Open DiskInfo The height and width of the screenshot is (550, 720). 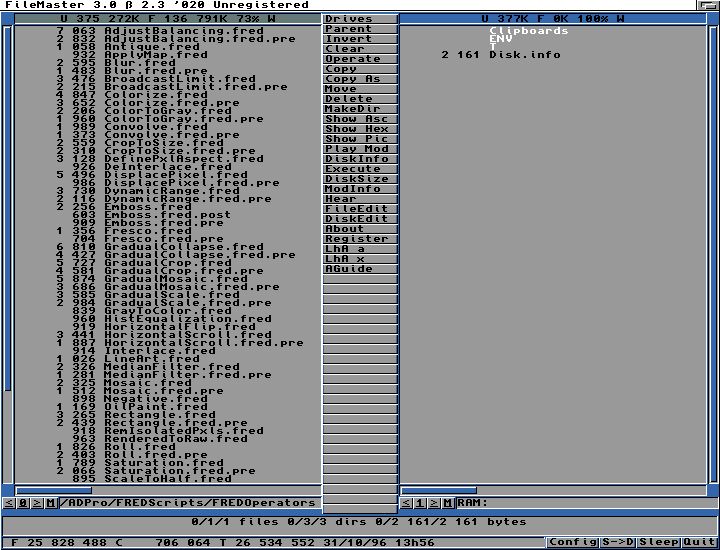(360, 159)
